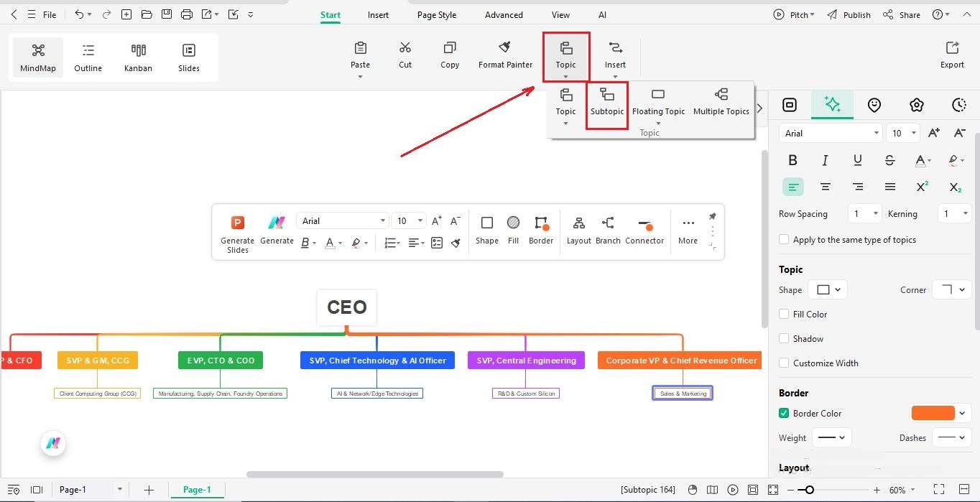The height and width of the screenshot is (502, 980).
Task: Insert Multiple Topics
Action: (x=721, y=102)
